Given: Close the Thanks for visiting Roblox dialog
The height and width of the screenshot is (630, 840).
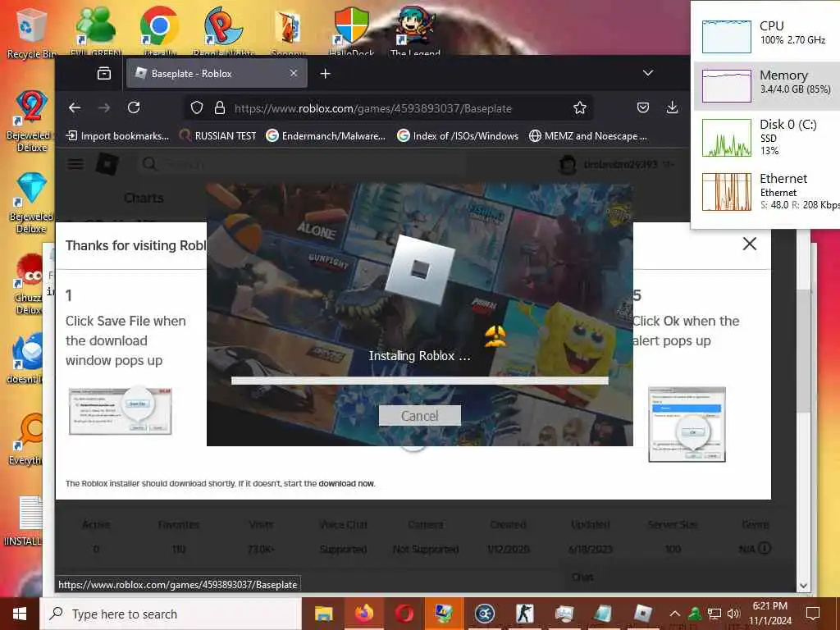Looking at the screenshot, I should click(750, 244).
